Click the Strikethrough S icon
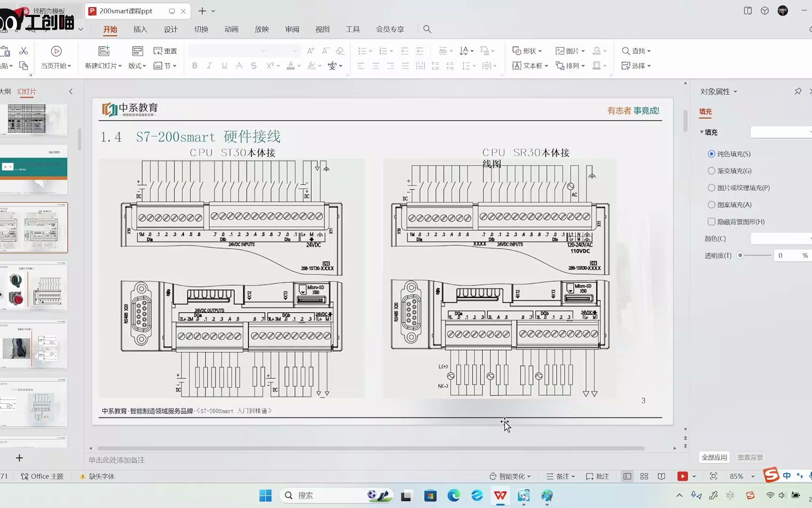This screenshot has height=508, width=812. pos(254,66)
